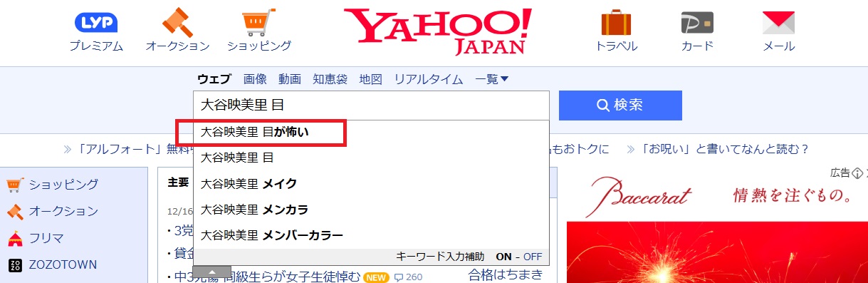
Task: Select the リアルタイム search tab
Action: pyautogui.click(x=429, y=79)
